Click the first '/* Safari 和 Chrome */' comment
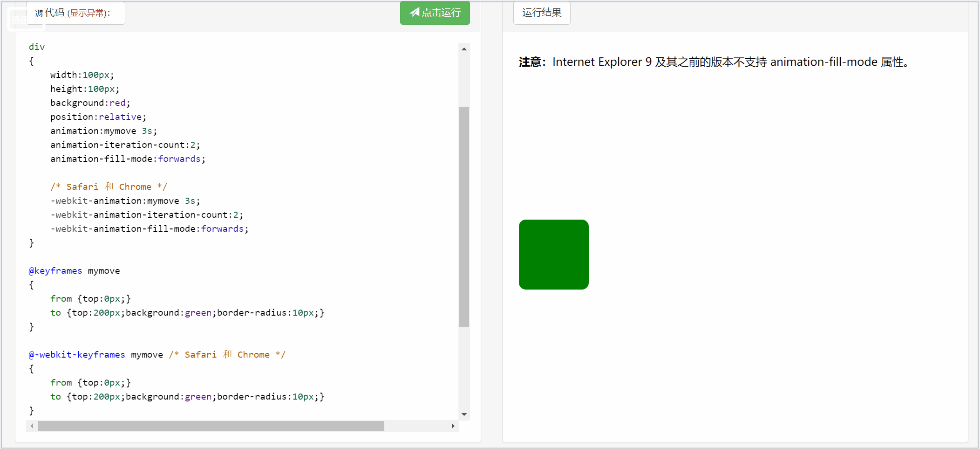This screenshot has width=980, height=449. coord(109,187)
